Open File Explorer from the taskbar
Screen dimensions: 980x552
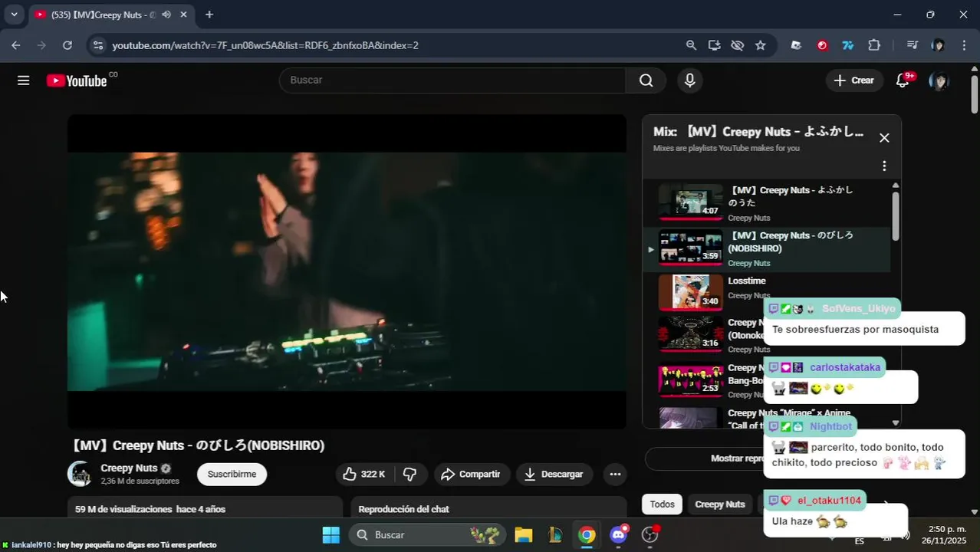tap(523, 535)
